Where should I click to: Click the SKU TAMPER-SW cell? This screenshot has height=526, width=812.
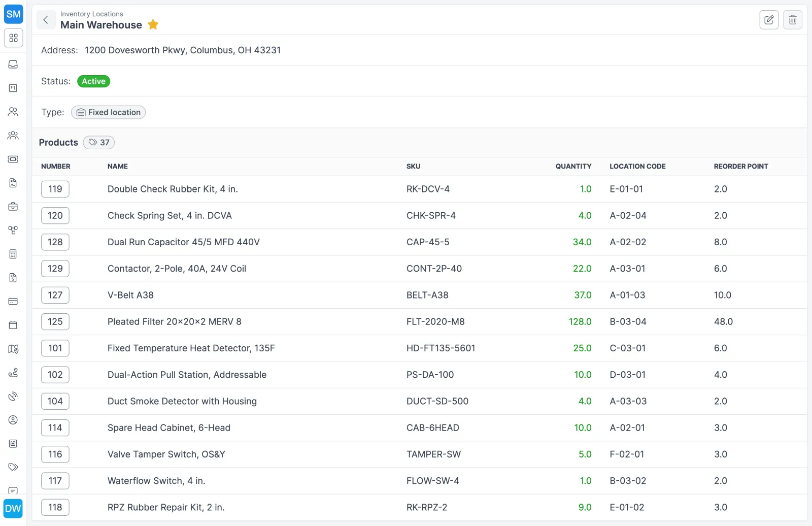tap(433, 454)
